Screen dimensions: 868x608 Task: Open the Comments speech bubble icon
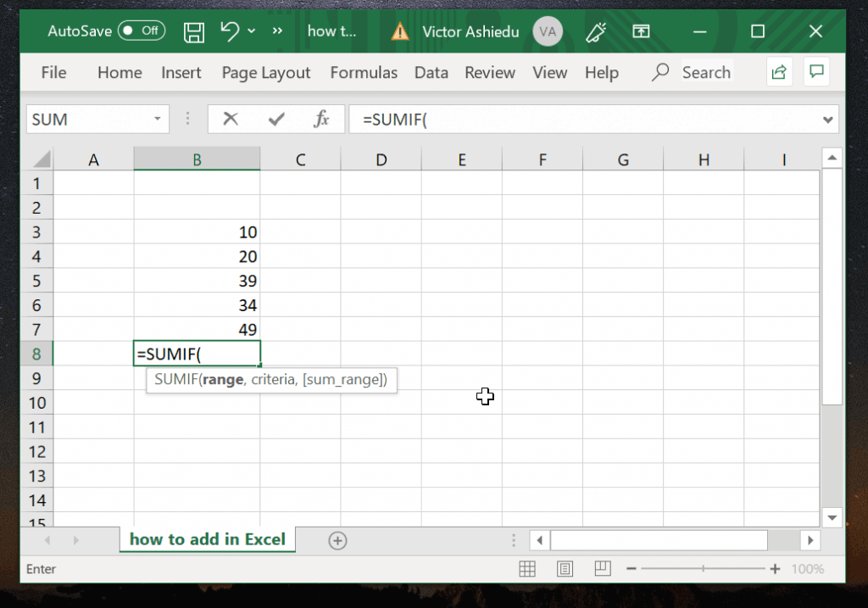click(x=816, y=71)
